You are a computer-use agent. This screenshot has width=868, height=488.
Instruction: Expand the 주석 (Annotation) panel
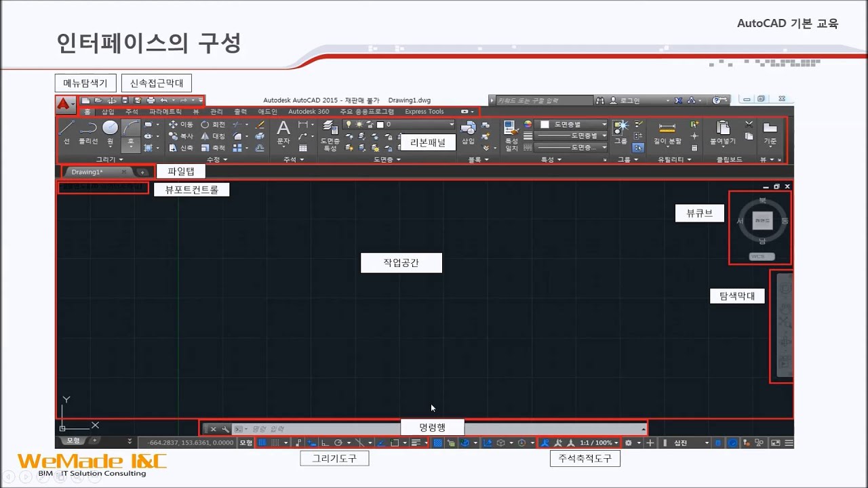pyautogui.click(x=293, y=160)
